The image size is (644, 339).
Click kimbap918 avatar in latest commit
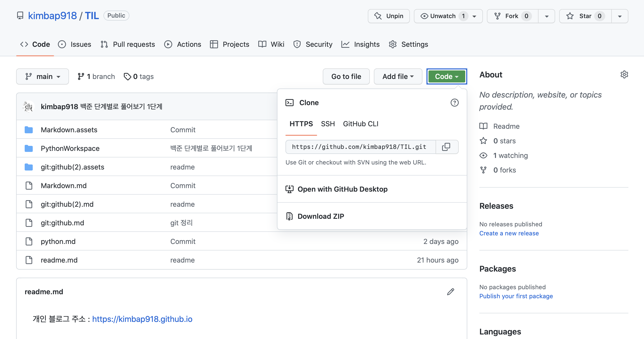point(28,107)
